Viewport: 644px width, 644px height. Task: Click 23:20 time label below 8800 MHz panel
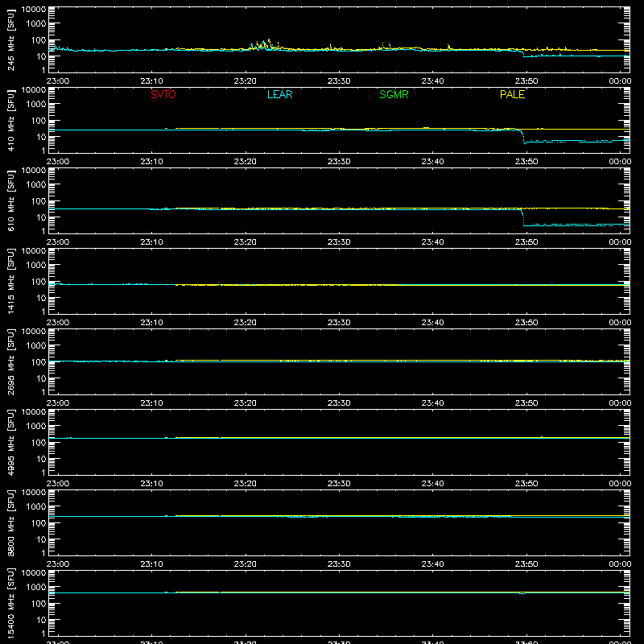[x=246, y=564]
